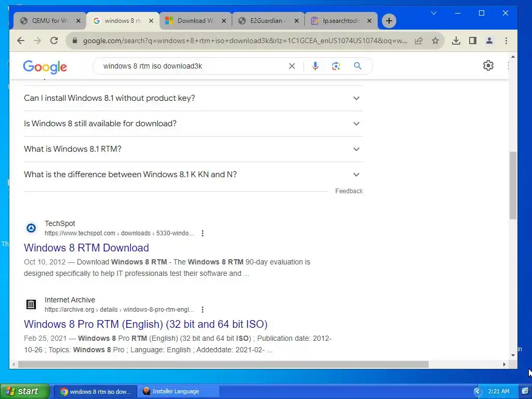Clear the Google search box with X

pyautogui.click(x=292, y=66)
